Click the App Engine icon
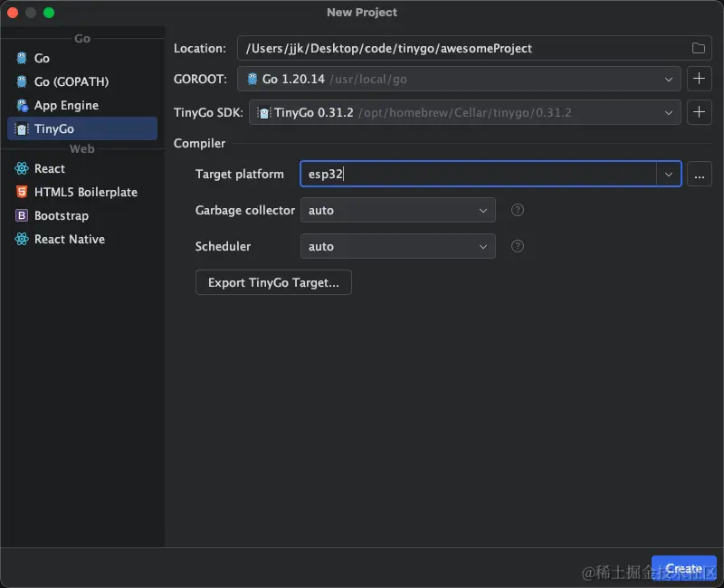Image resolution: width=724 pixels, height=588 pixels. coord(22,105)
